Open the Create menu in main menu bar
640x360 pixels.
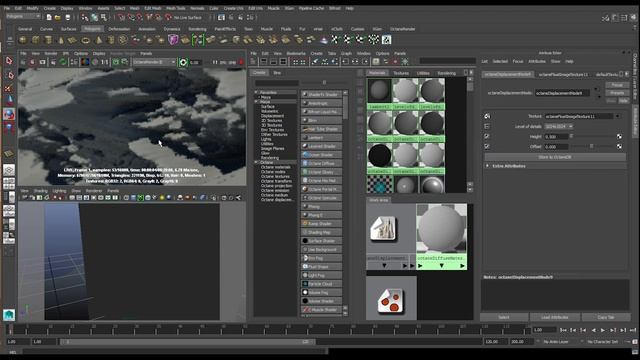tap(50, 8)
